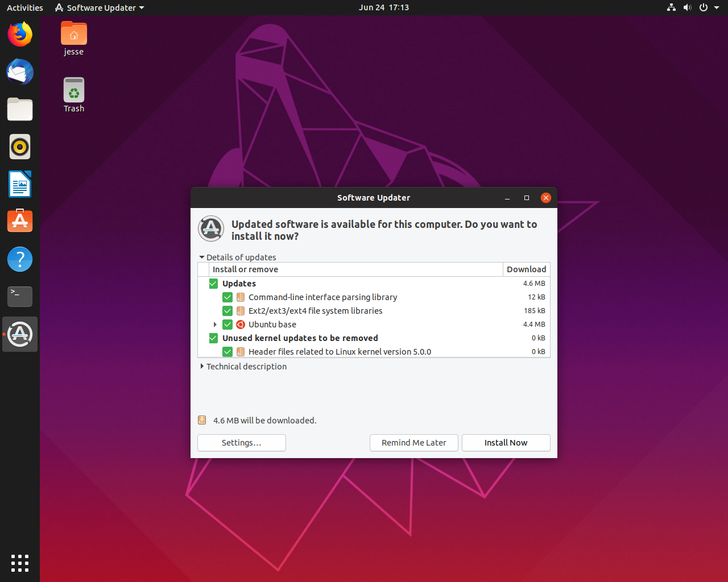Uncheck Command-line interface parsing library
Viewport: 728px width, 582px height.
click(227, 297)
